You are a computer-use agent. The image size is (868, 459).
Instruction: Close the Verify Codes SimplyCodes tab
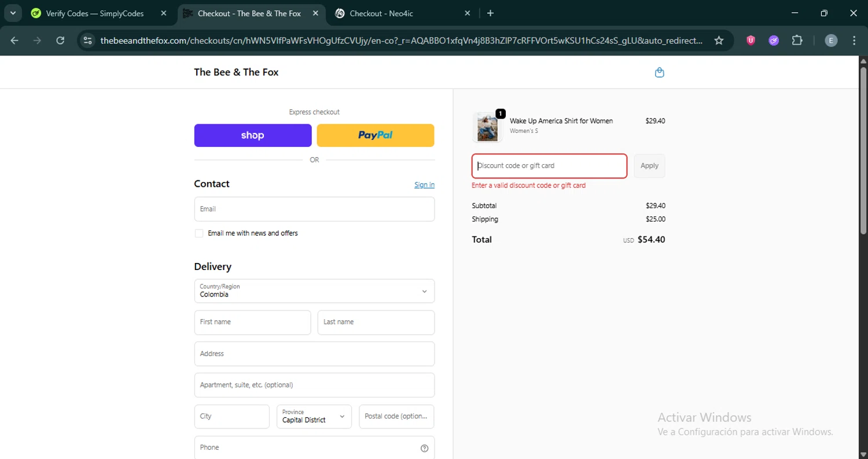164,13
